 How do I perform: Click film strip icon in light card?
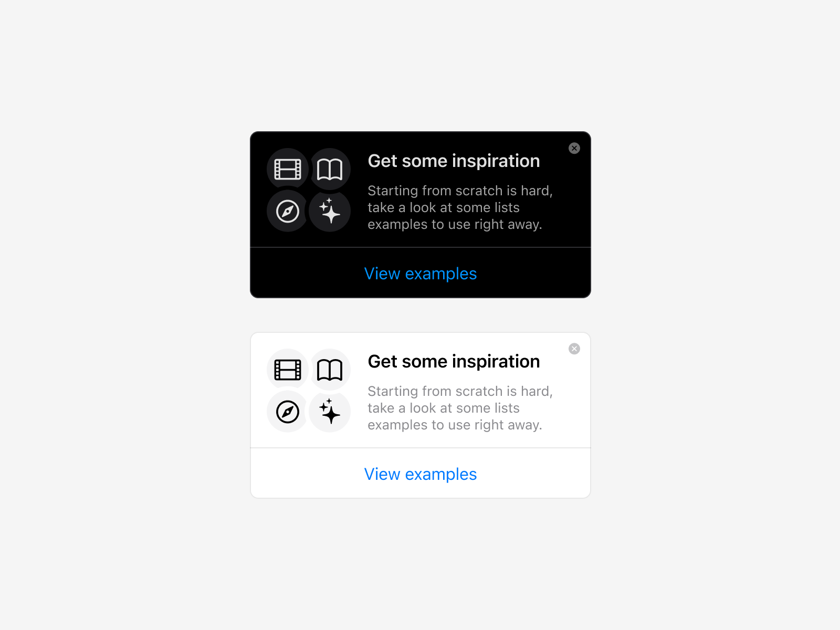pos(288,370)
